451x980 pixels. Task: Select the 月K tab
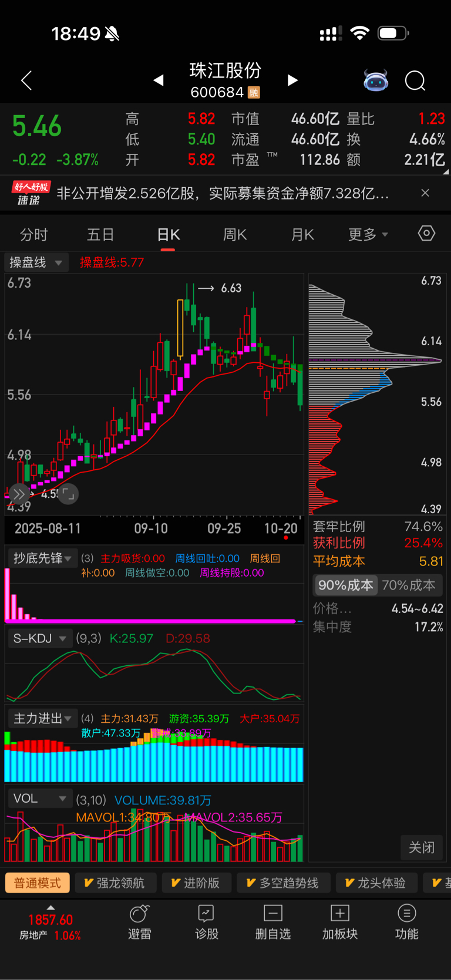[302, 235]
